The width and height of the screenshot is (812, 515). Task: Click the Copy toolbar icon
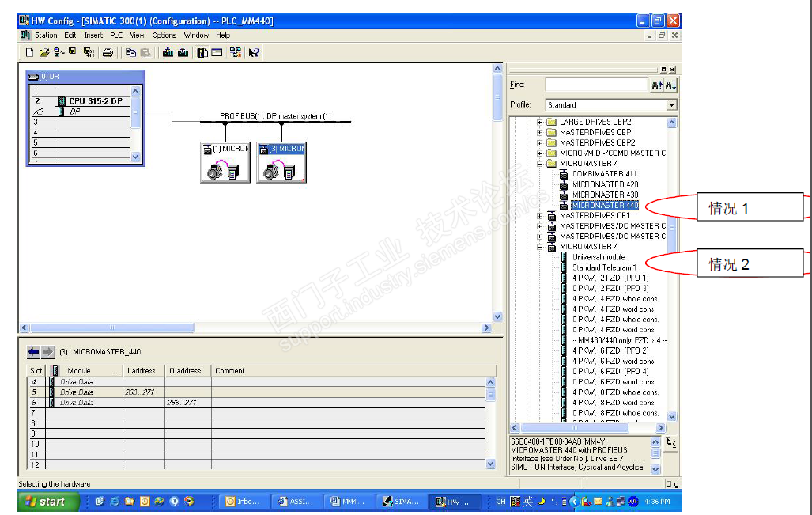(x=130, y=53)
